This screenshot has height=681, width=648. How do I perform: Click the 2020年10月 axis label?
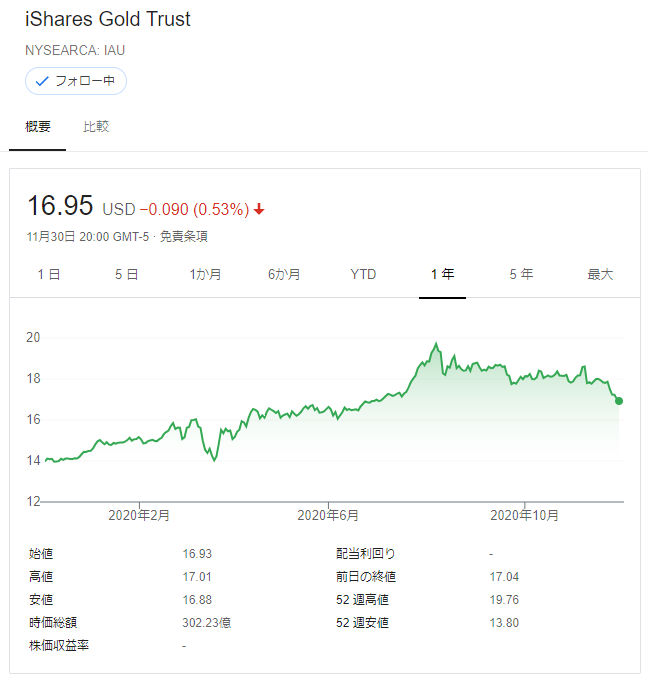point(524,516)
